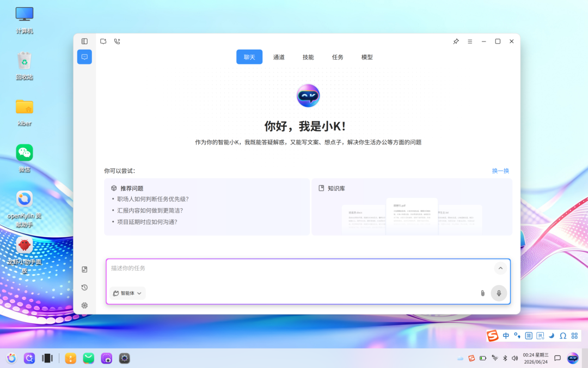Launch 微信 from the desktop
This screenshot has height=368, width=588.
pos(24,158)
